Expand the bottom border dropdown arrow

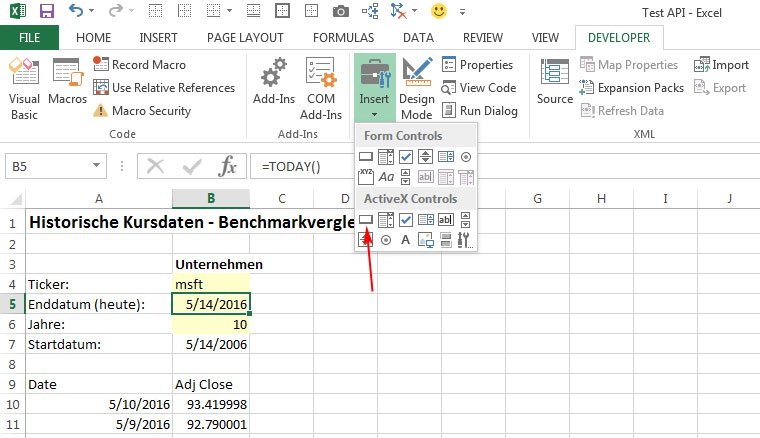229,11
